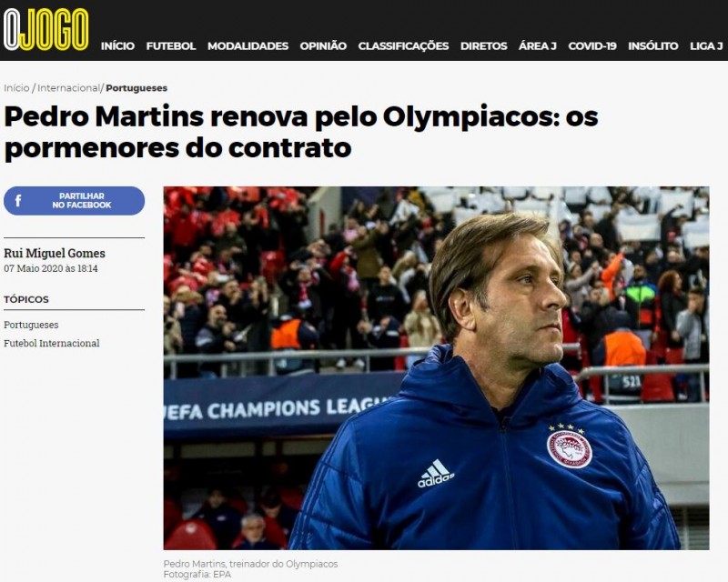Open the Diretos section
Screen dimensions: 728x582
click(x=484, y=46)
